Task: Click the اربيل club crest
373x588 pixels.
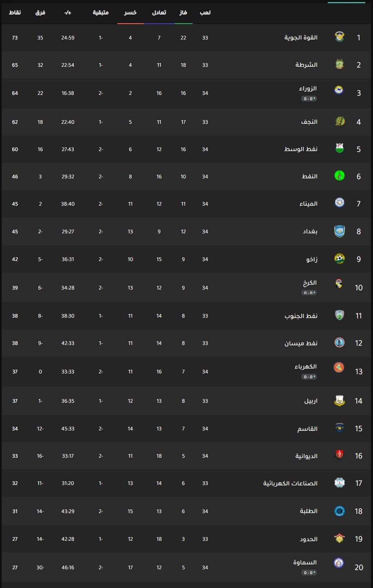Action: click(339, 401)
